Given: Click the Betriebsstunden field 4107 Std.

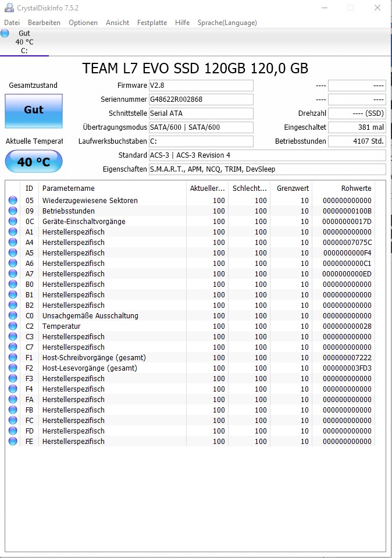Looking at the screenshot, I should tap(357, 141).
